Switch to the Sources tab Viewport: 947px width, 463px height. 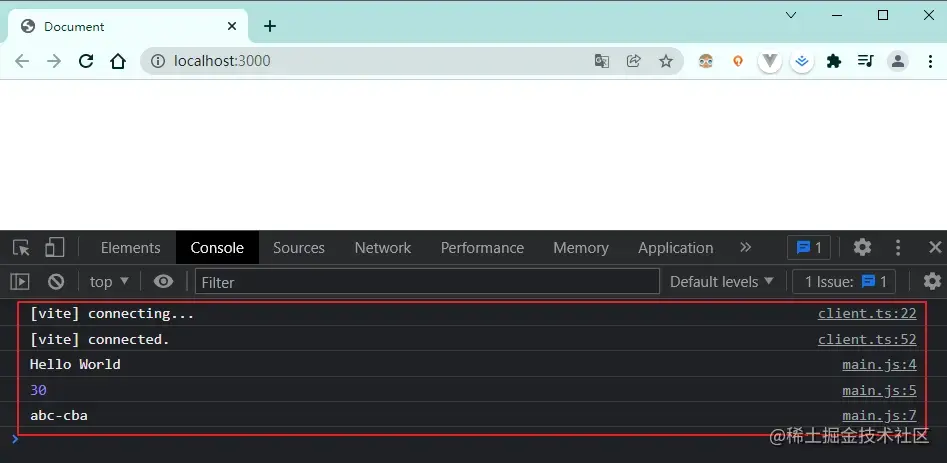298,247
